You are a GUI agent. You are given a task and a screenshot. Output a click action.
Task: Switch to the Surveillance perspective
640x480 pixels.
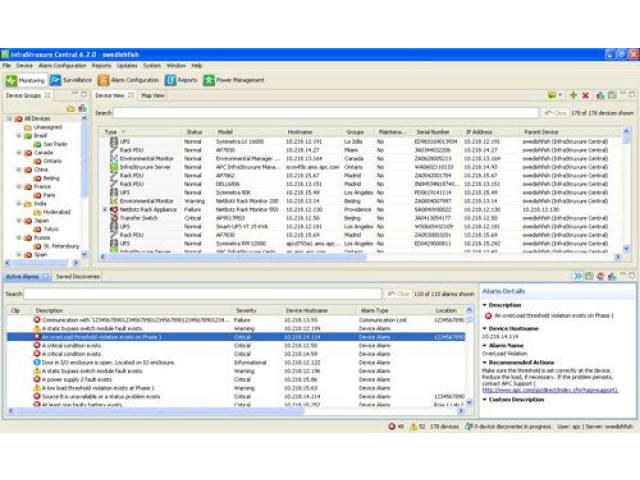[x=71, y=80]
